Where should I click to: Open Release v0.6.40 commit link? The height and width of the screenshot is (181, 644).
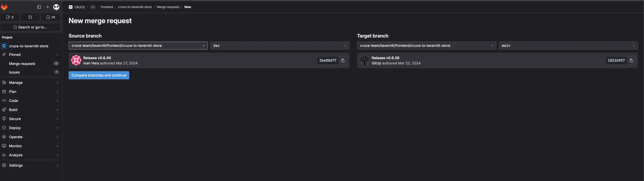pos(97,58)
